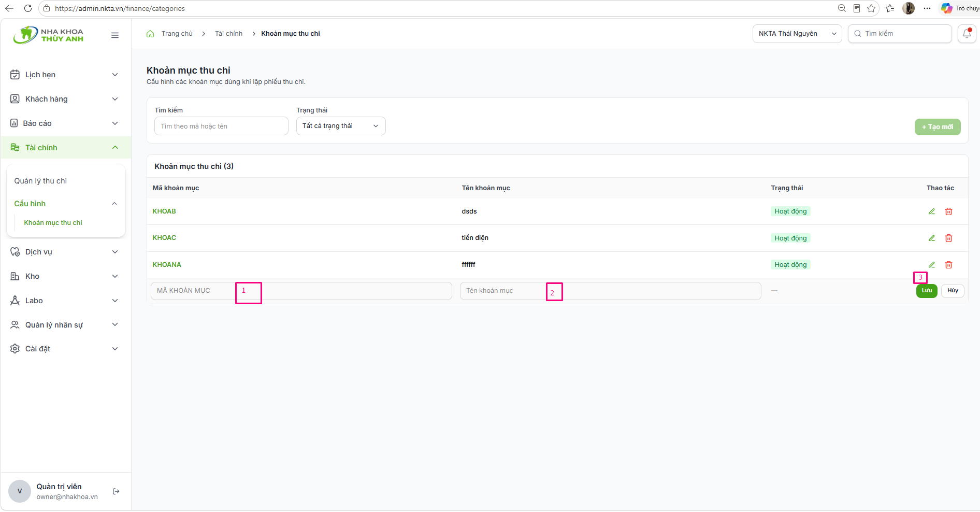Delete the KHOANA category row

tap(948, 265)
